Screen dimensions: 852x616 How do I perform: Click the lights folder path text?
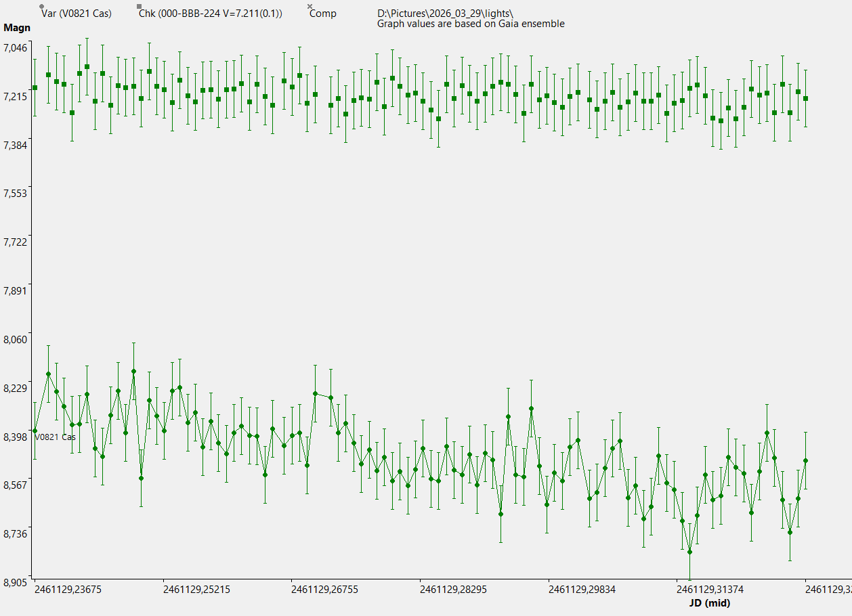pyautogui.click(x=446, y=14)
